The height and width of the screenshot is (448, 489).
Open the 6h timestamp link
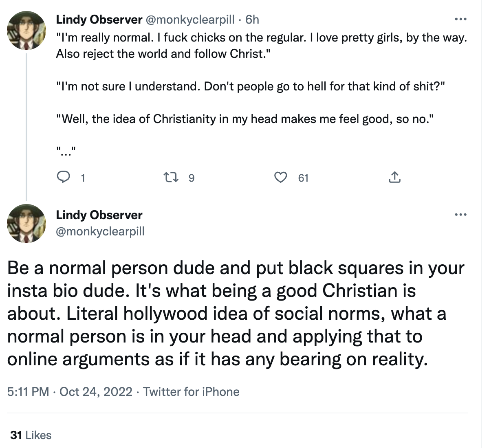(252, 20)
